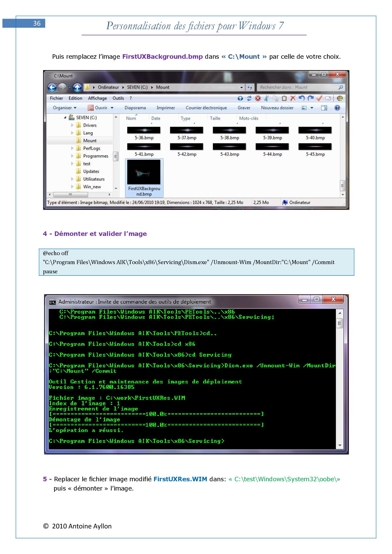
Task: Open the Organiser dropdown
Action: tap(64, 108)
